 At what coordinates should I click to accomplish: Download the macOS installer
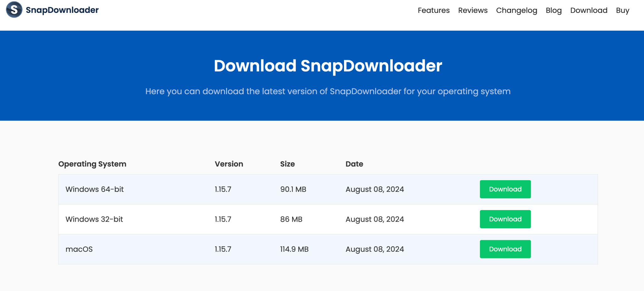click(x=505, y=249)
